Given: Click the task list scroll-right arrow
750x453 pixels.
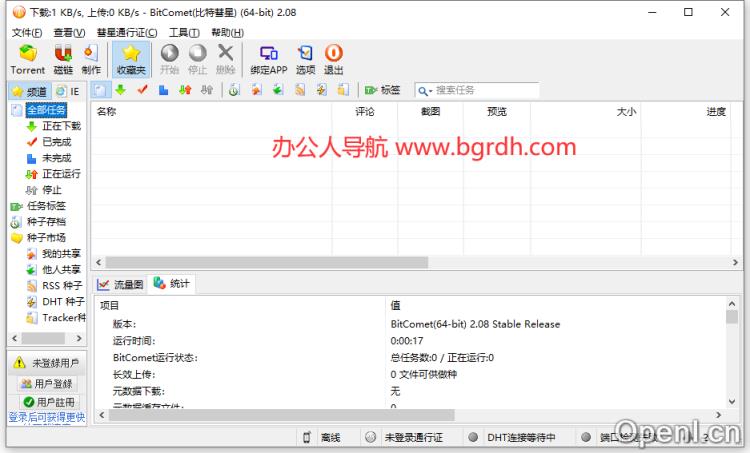Looking at the screenshot, I should point(735,262).
